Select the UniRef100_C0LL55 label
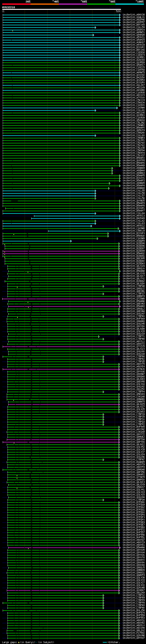This screenshot has height=644, width=146. (133, 191)
